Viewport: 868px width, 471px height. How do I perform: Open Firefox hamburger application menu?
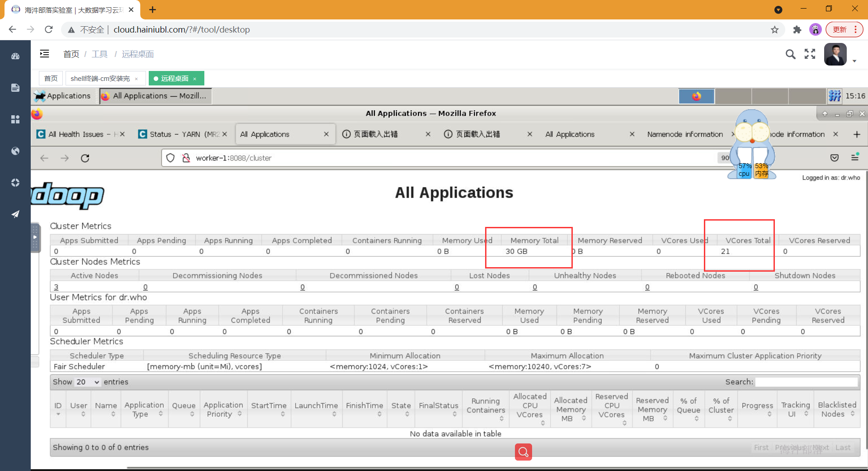pyautogui.click(x=854, y=157)
